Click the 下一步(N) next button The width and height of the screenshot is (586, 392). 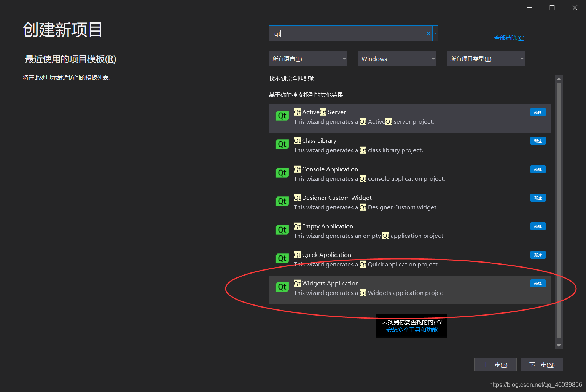(542, 365)
